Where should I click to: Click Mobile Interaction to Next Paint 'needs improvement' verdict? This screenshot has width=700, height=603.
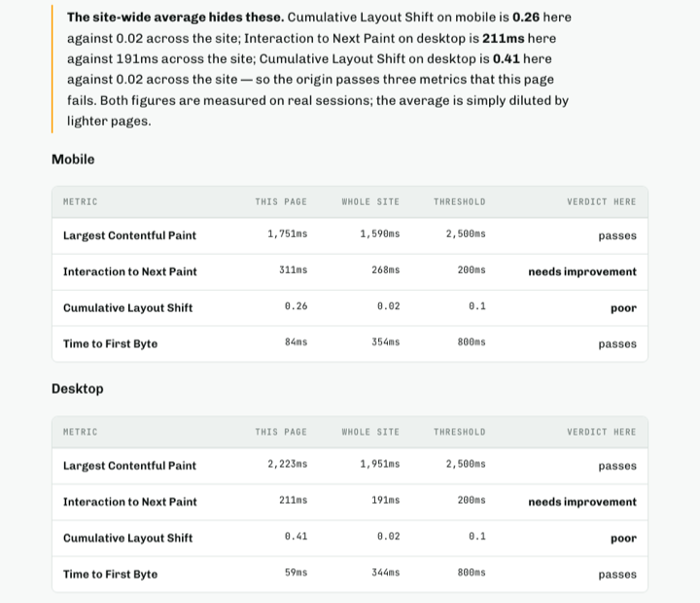click(x=582, y=272)
